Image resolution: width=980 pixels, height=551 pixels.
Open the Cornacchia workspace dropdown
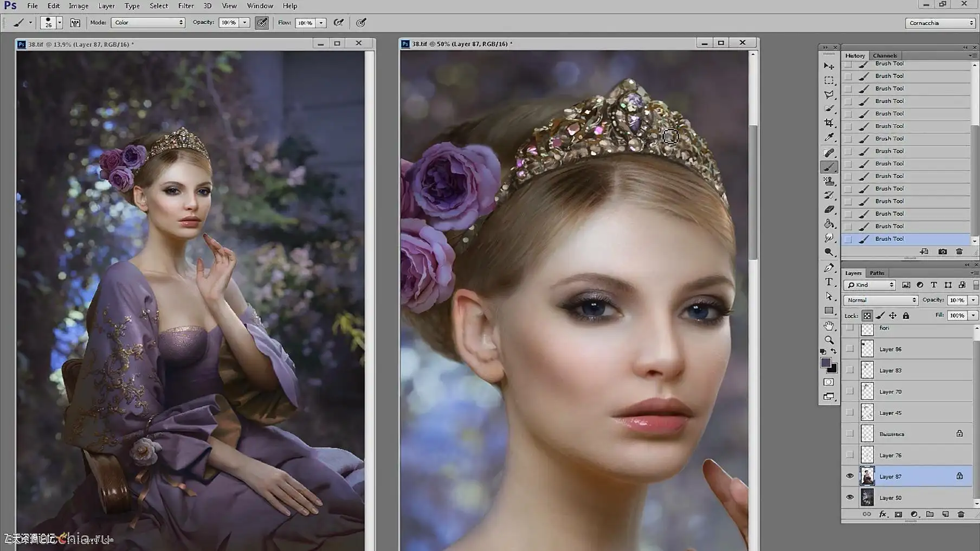click(x=940, y=23)
